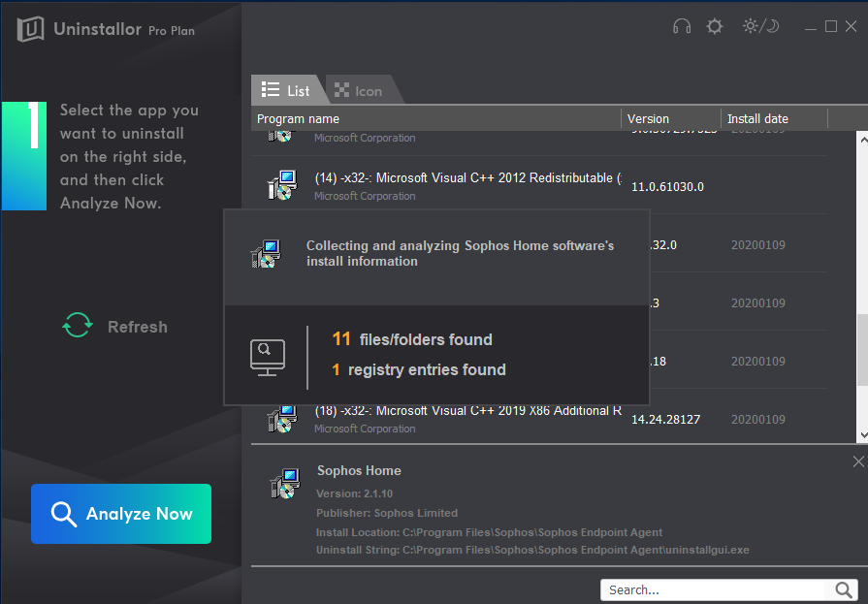Click installer icon of Visual C++ 2012 row
The height and width of the screenshot is (604, 868).
(x=282, y=185)
